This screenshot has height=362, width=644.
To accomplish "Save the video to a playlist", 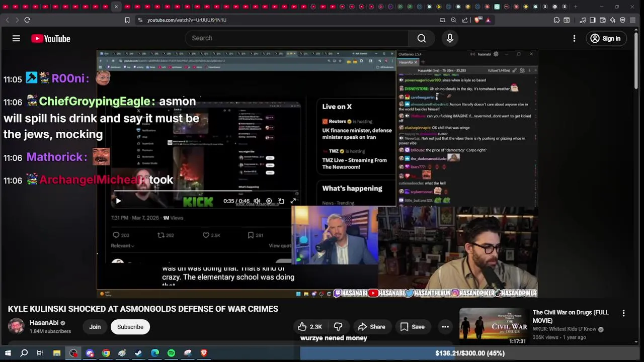I will (413, 327).
